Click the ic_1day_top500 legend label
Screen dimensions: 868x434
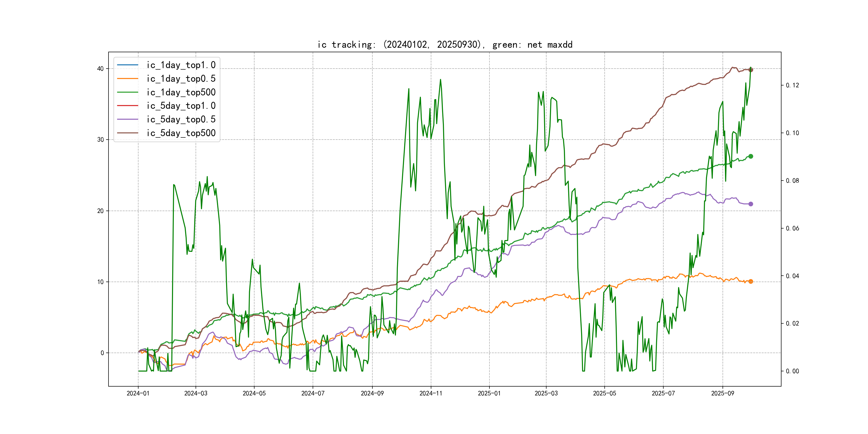click(181, 92)
